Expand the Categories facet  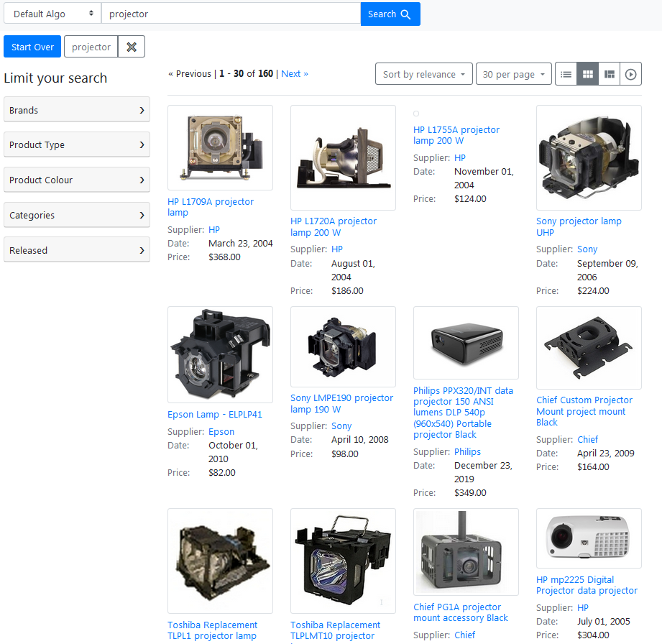pos(77,215)
